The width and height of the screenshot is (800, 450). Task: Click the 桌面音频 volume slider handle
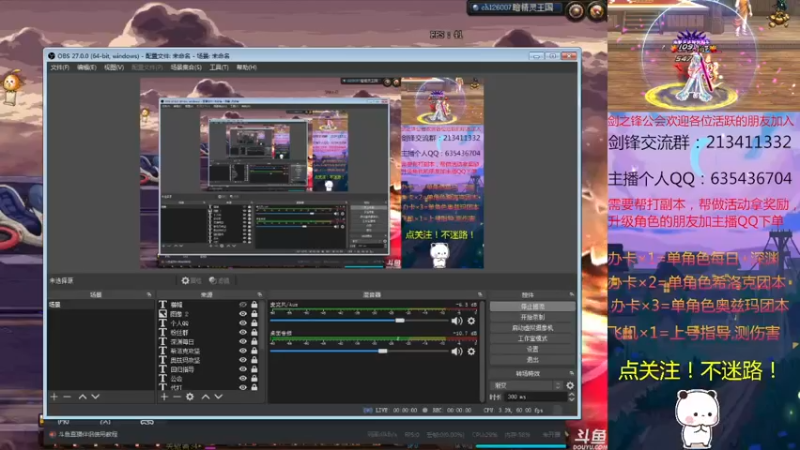tap(383, 351)
